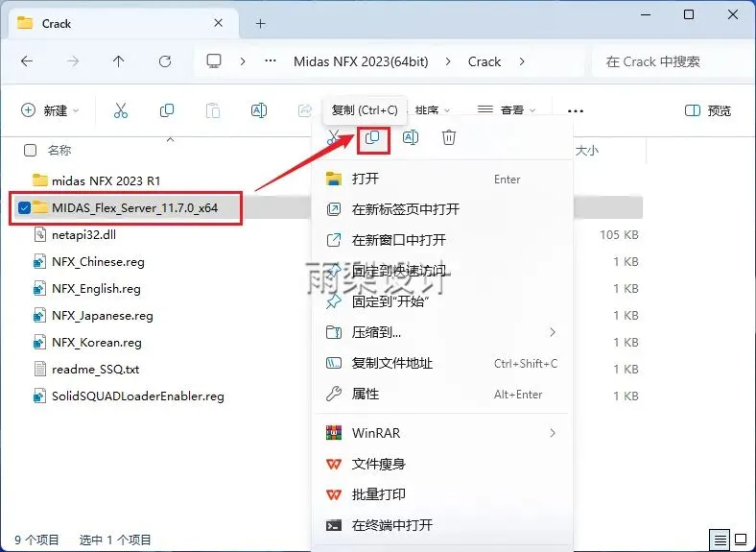The height and width of the screenshot is (552, 756).
Task: Uncheck the MIDAS_Flex_Server_11.7.0_x64 folder checkbox
Action: coord(24,208)
